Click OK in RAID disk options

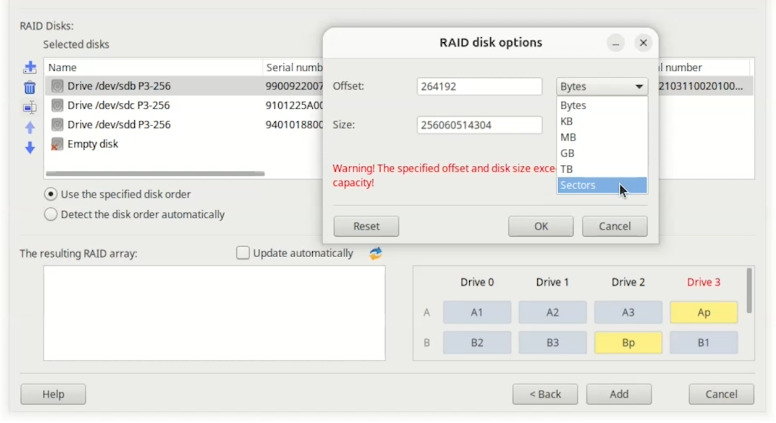click(x=541, y=227)
